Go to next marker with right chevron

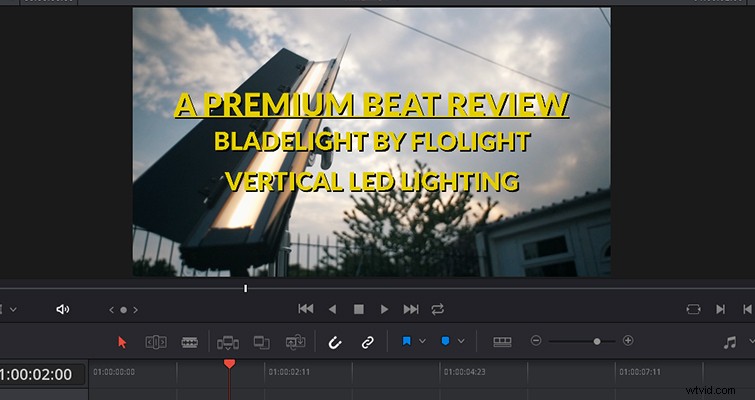point(135,310)
